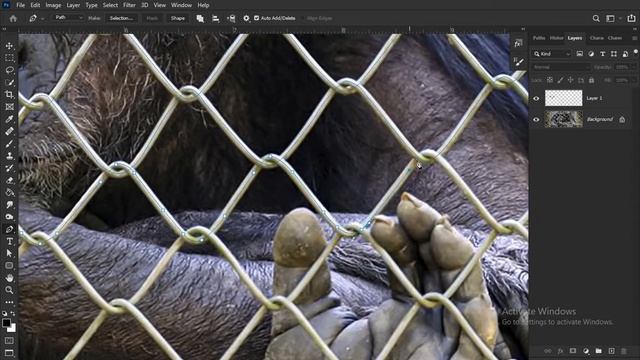Select the Crop tool
The width and height of the screenshot is (640, 360).
pyautogui.click(x=9, y=95)
